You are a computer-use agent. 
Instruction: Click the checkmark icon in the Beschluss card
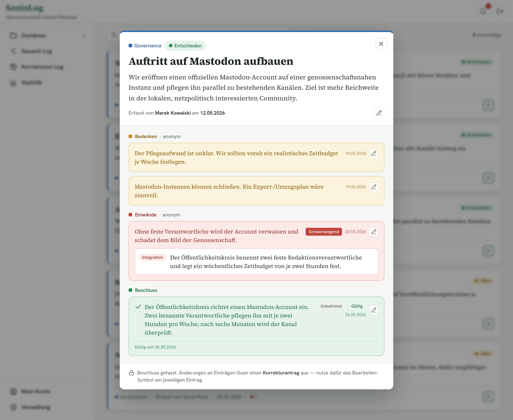138,307
